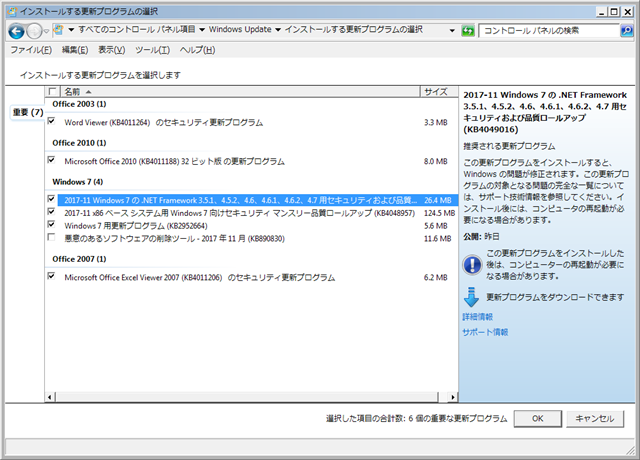This screenshot has height=460, width=640.
Task: Select Excel Viewer 2007 (KB4011206) row text
Action: pos(200,278)
